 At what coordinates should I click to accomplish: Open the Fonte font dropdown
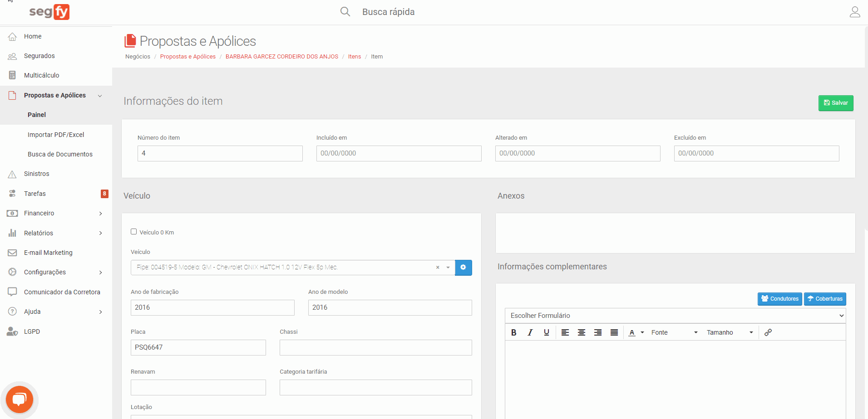(674, 332)
